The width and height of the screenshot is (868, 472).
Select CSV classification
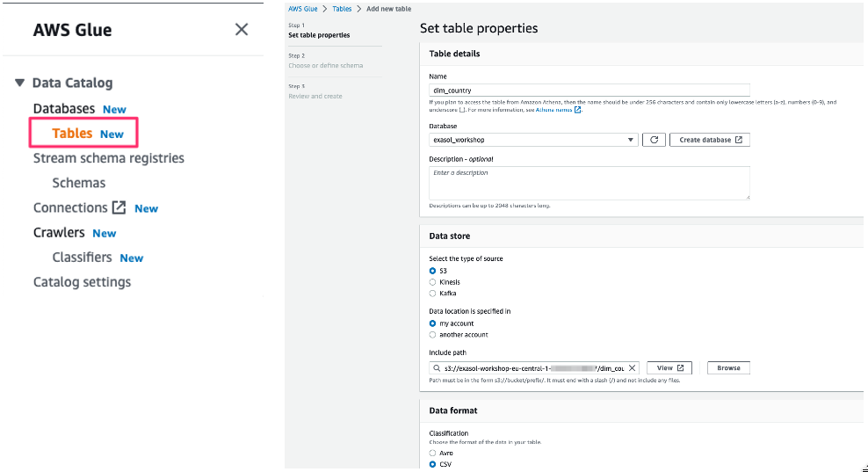[x=433, y=464]
